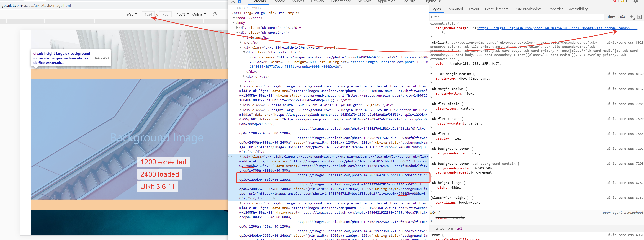Viewport: 644px width, 240px height.
Task: Open the iPad device dropdown
Action: (x=132, y=14)
